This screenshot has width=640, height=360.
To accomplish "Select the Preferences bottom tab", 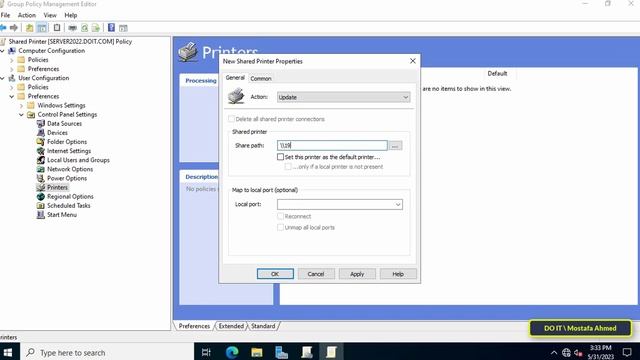I will tap(194, 326).
